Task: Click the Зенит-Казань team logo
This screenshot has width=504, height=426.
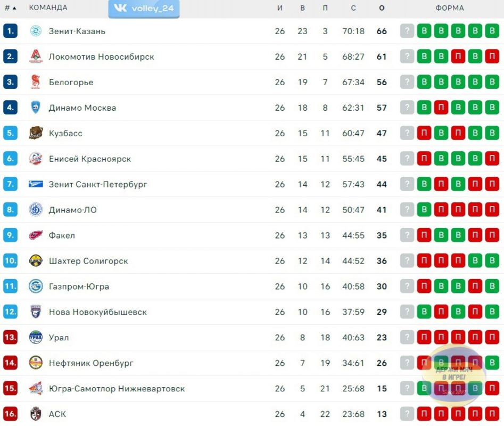Action: pos(36,31)
